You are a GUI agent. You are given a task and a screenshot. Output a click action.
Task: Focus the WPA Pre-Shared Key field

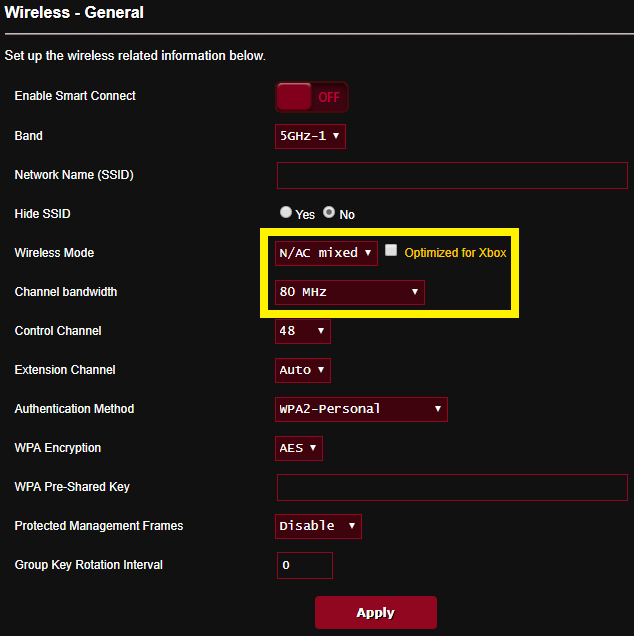[x=451, y=487]
